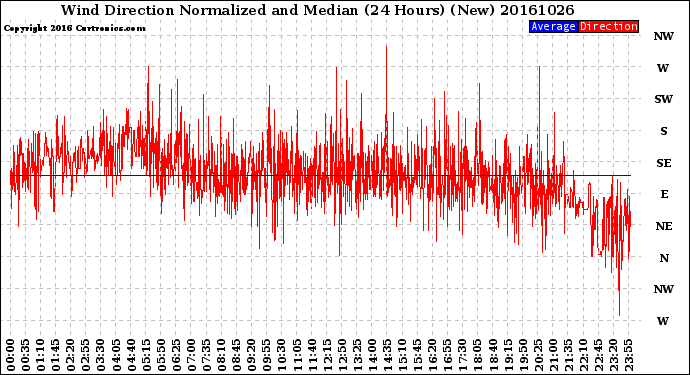Click the 12:50 time axis label
This screenshot has width=690, height=375.
(342, 355)
